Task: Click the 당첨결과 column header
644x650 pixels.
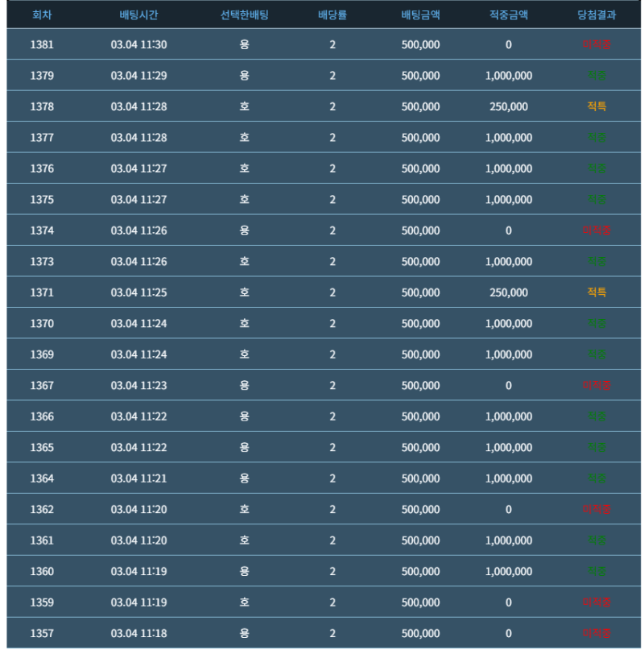Action: (597, 14)
